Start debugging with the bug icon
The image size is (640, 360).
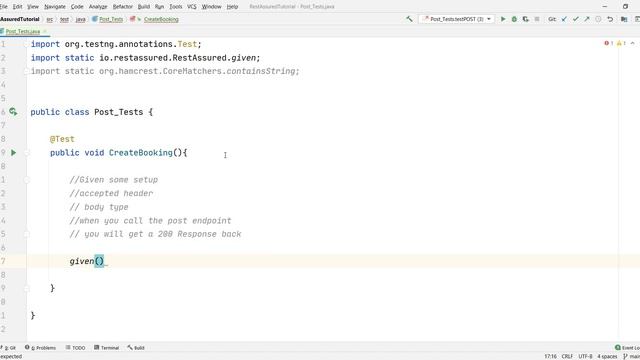click(x=514, y=19)
